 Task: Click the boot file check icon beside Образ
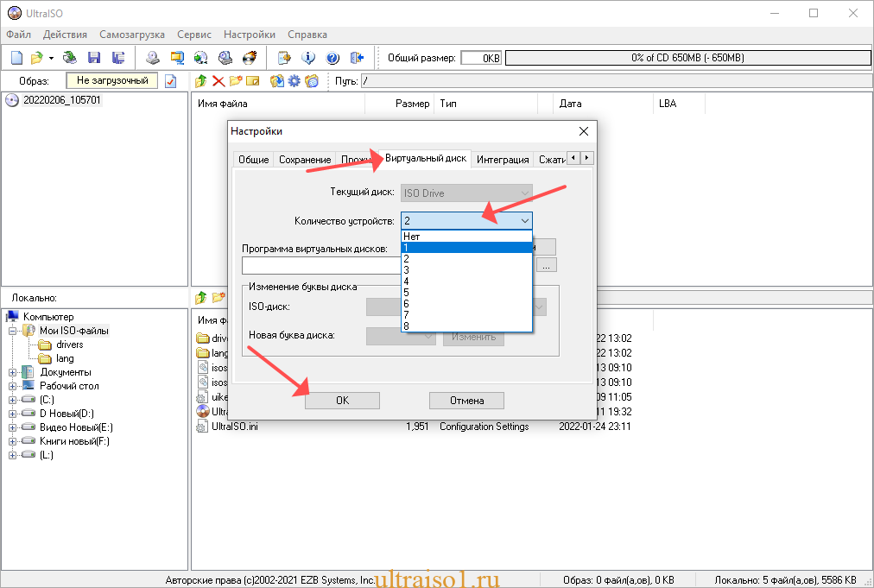(170, 81)
